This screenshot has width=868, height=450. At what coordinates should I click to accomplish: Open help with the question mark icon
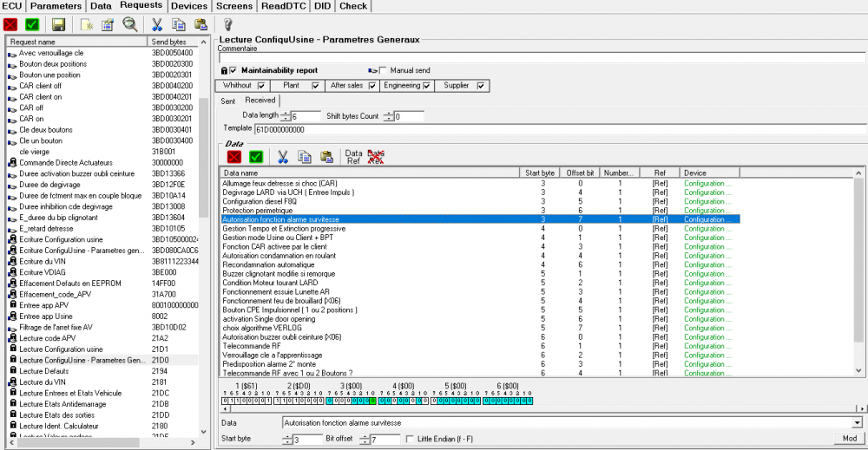click(x=227, y=24)
